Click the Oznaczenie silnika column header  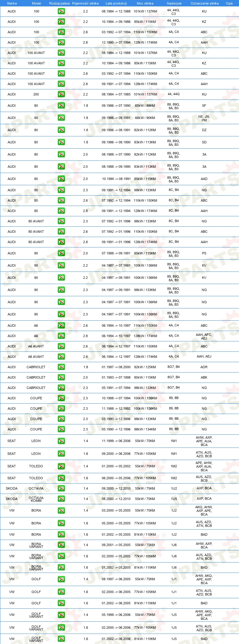pyautogui.click(x=205, y=3)
